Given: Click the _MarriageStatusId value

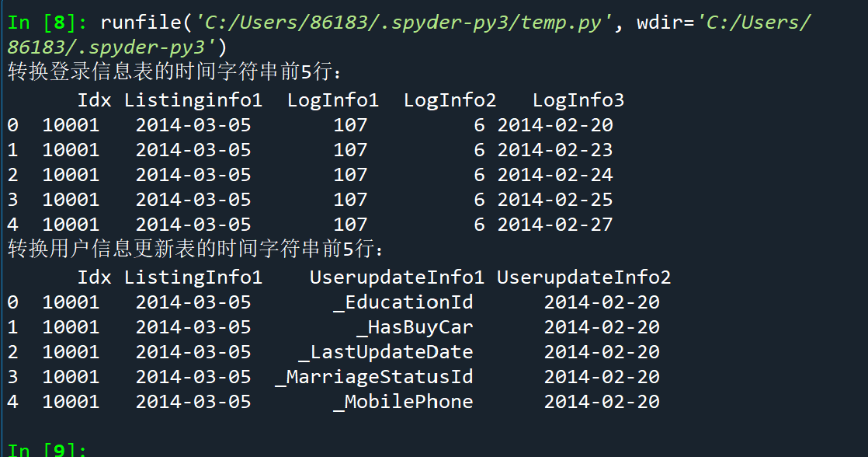Looking at the screenshot, I should [x=374, y=377].
